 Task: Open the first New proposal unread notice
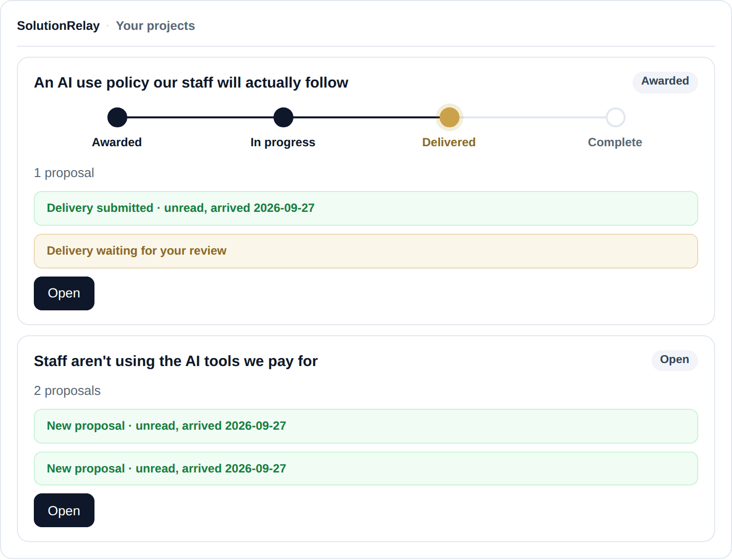[x=366, y=426]
